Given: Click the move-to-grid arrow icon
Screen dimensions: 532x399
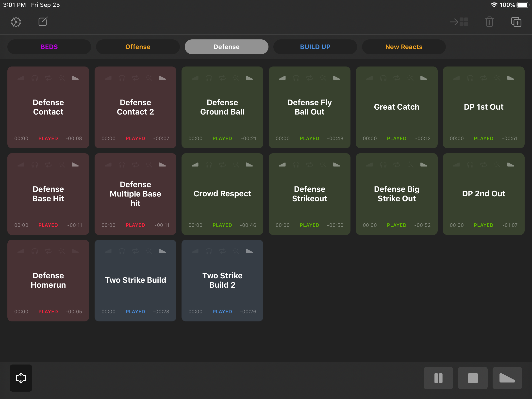Looking at the screenshot, I should (459, 22).
